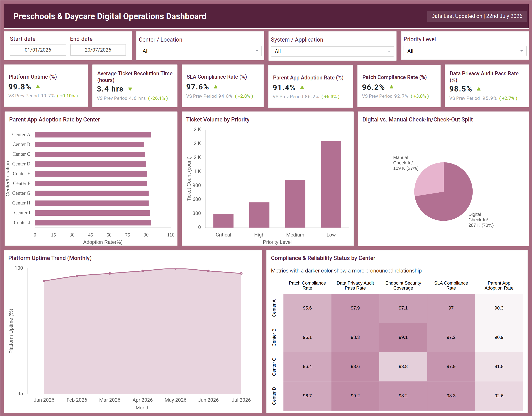532x416 pixels.
Task: Click Center C Endpoint Security cell 93.8
Action: (403, 366)
